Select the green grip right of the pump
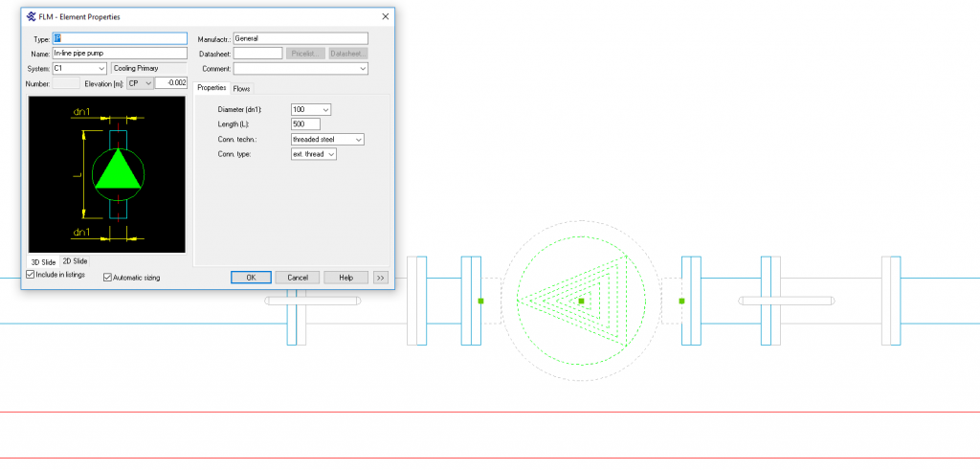980x470 pixels. coord(681,301)
